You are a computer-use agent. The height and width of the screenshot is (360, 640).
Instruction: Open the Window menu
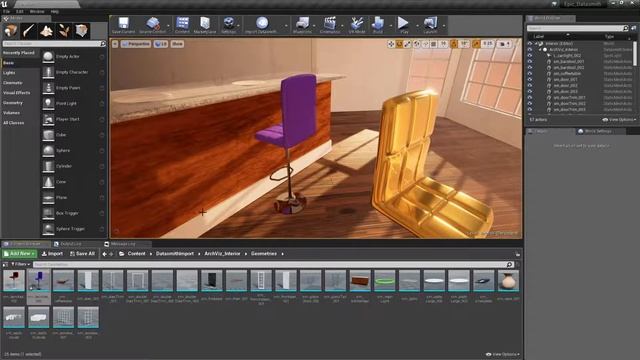tap(37, 11)
